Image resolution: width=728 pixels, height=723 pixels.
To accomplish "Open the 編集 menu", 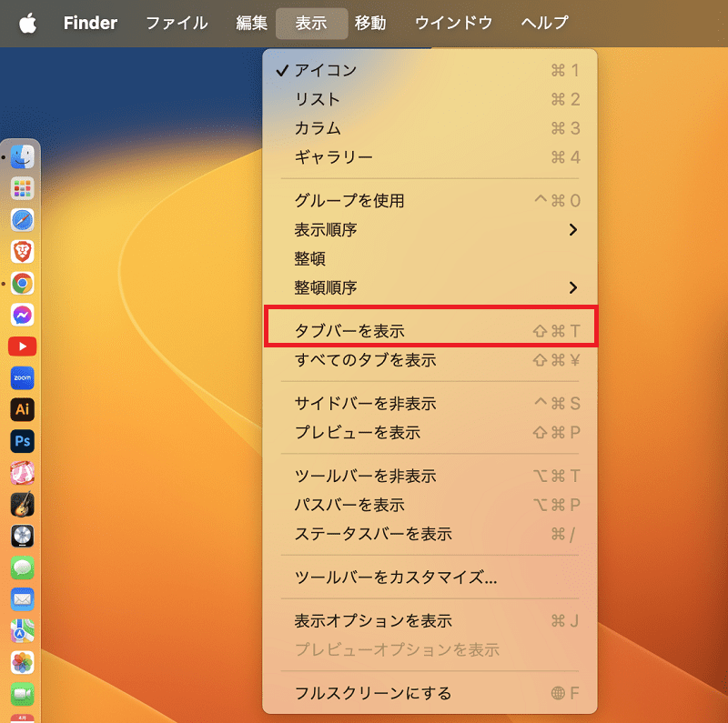I will [251, 23].
